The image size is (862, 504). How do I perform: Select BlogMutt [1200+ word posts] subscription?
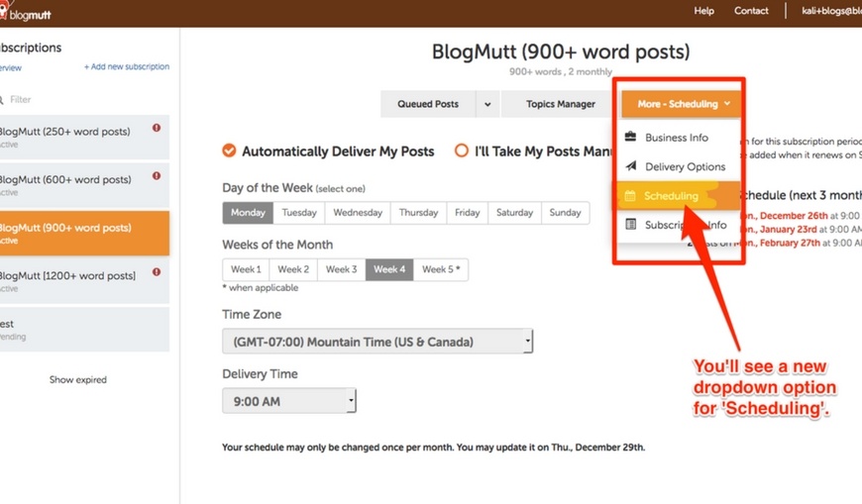84,281
